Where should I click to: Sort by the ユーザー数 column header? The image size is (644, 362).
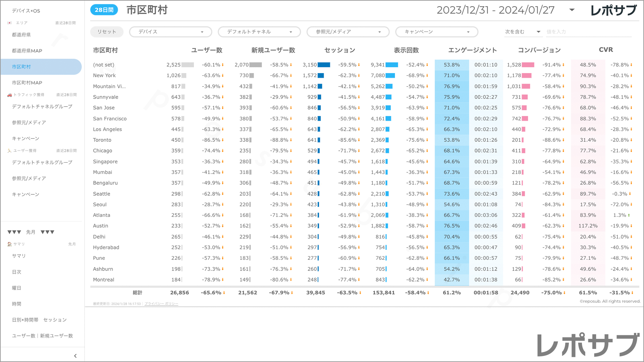click(207, 50)
